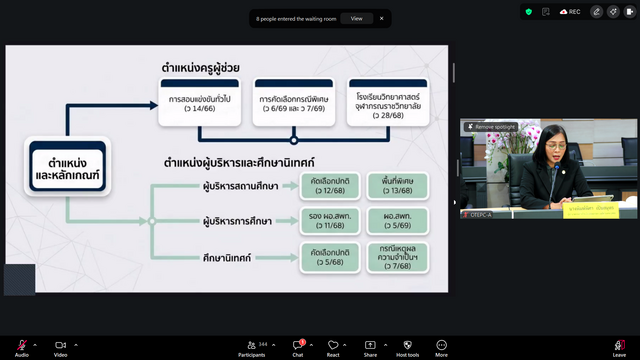Click the 'ศึกษานิเทศก์' label
Image resolution: width=640 pixels, height=360 pixels.
click(x=227, y=258)
